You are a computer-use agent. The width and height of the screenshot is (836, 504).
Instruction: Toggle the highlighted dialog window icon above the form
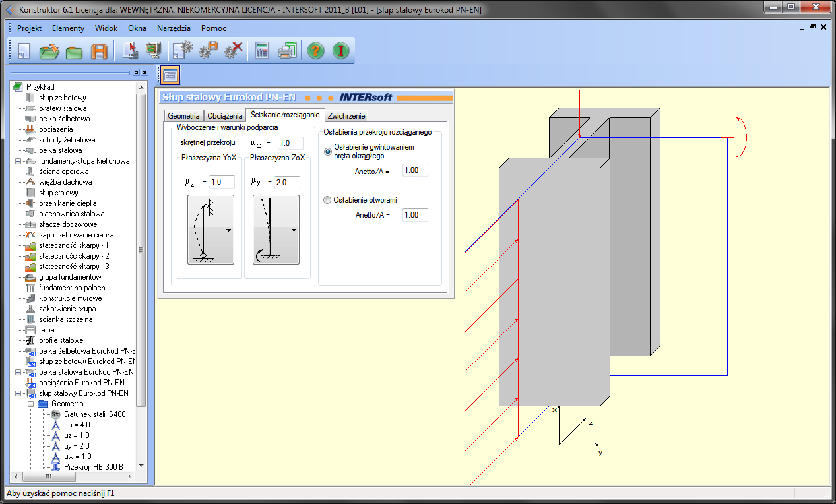point(170,76)
